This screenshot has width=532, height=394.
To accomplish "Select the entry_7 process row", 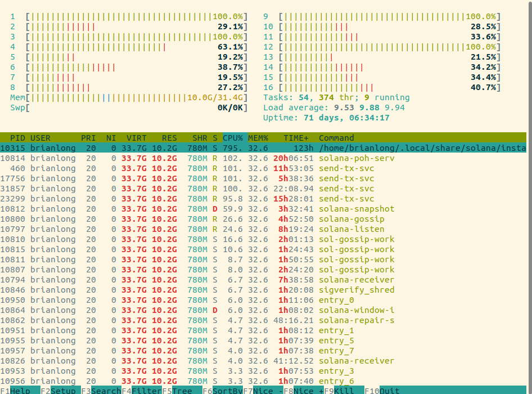I will point(263,351).
